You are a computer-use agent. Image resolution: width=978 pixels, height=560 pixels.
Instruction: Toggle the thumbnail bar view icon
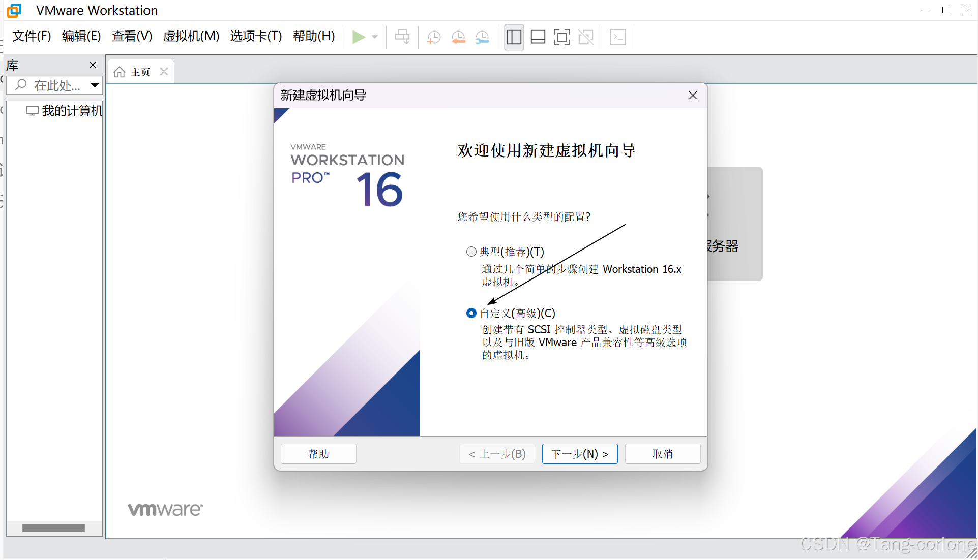538,37
